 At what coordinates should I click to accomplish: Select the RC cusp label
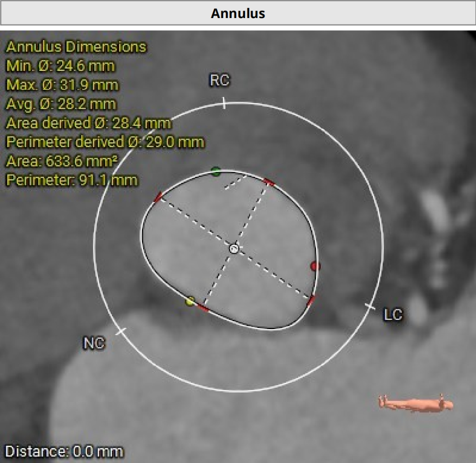(219, 81)
